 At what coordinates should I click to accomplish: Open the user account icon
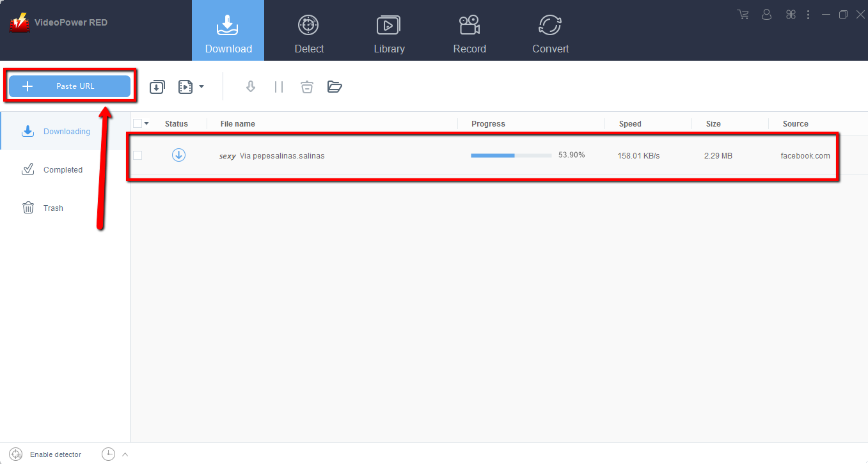pyautogui.click(x=766, y=14)
